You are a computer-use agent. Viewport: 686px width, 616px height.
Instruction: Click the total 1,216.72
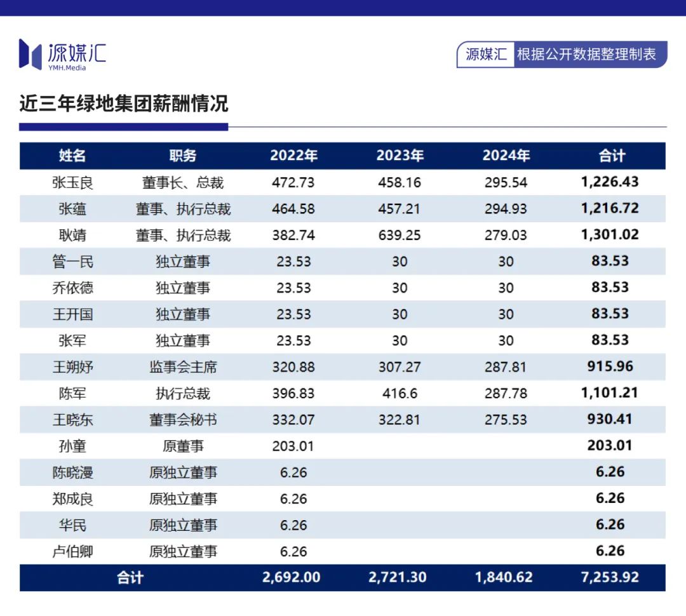click(610, 208)
